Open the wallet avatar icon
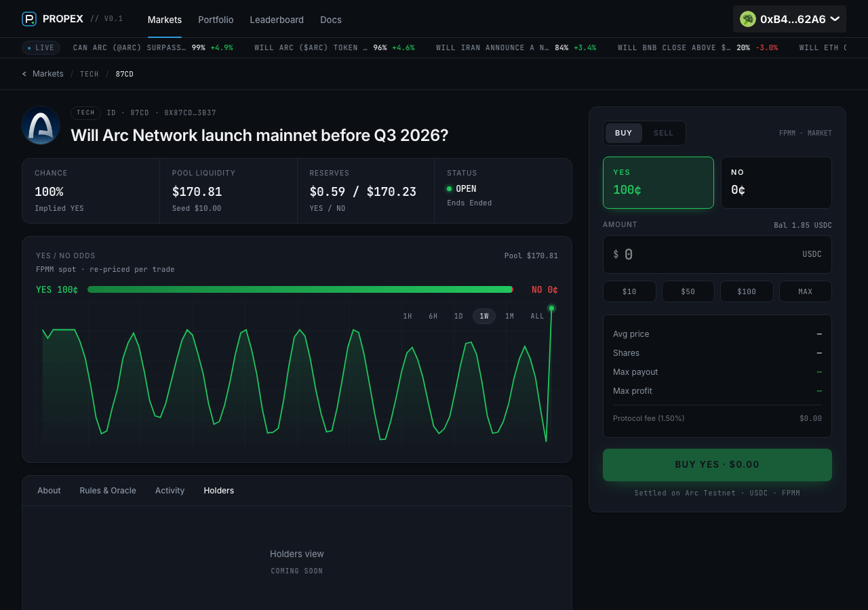868x610 pixels. (748, 19)
